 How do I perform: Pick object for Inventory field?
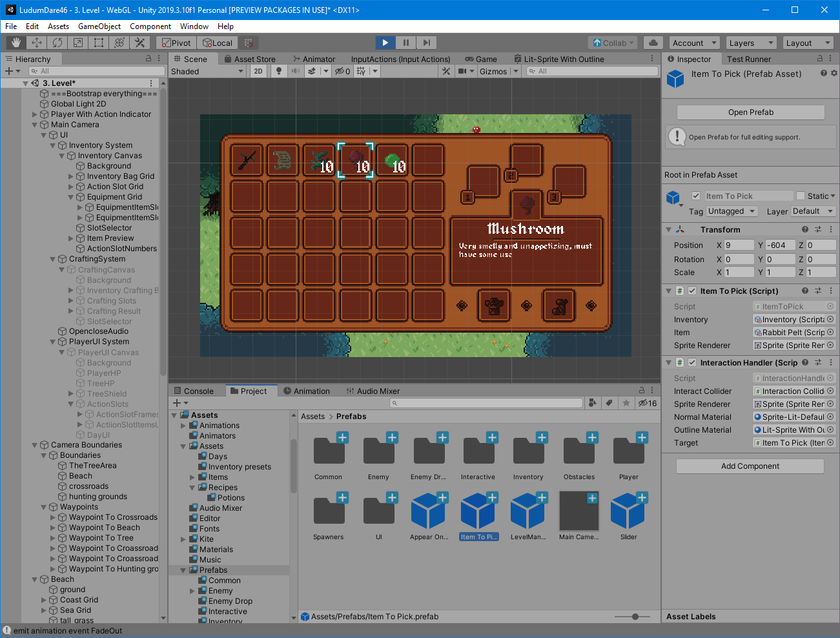pos(830,319)
